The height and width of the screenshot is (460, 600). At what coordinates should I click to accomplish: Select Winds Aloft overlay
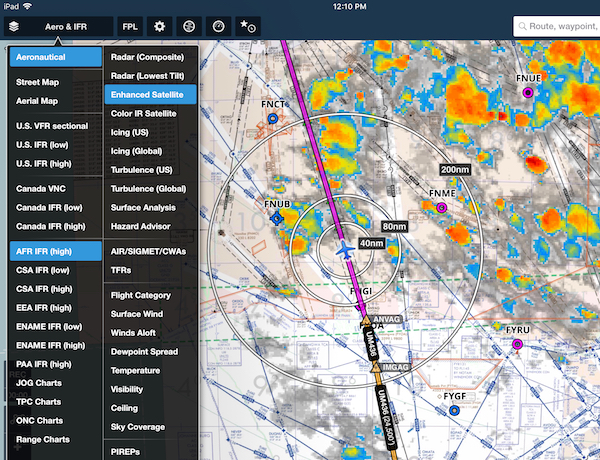coord(139,332)
